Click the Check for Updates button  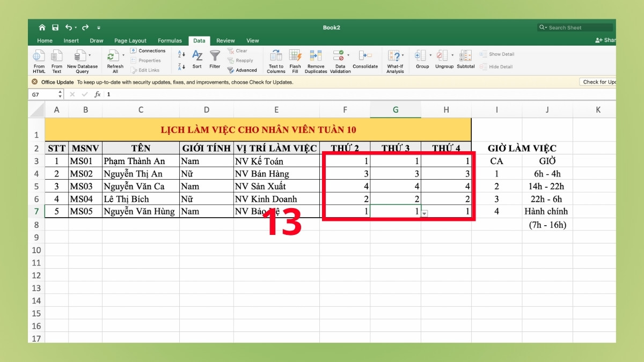(597, 82)
